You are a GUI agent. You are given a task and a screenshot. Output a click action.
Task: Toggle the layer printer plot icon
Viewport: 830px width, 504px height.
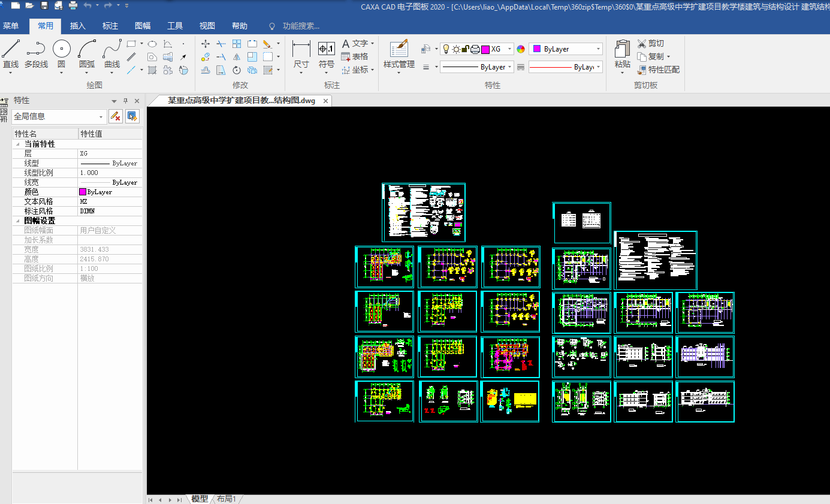click(475, 49)
